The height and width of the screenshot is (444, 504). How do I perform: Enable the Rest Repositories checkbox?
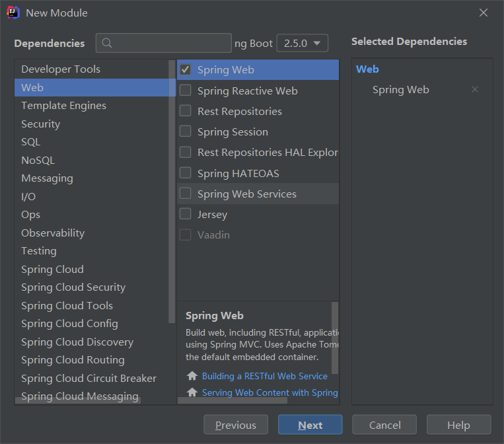pos(186,111)
